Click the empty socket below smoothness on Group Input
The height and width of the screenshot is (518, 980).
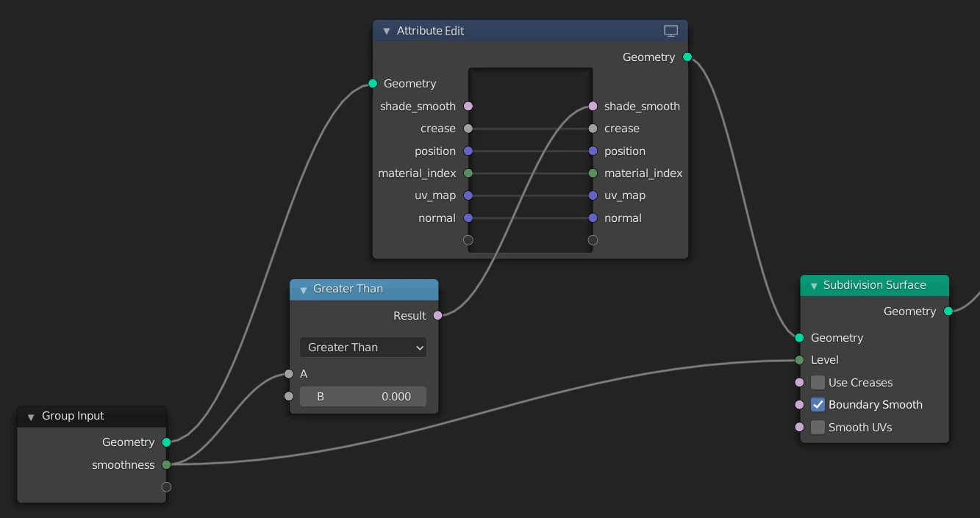(x=166, y=487)
